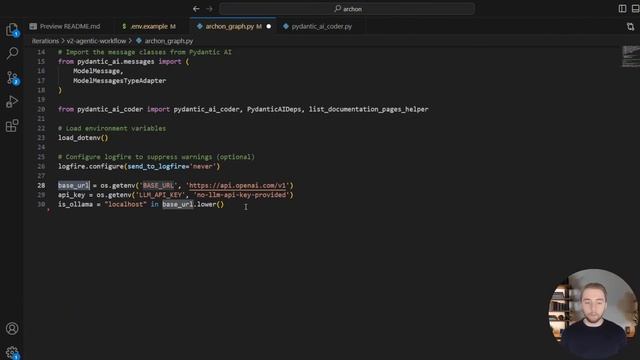Open the Source Control view

click(12, 78)
